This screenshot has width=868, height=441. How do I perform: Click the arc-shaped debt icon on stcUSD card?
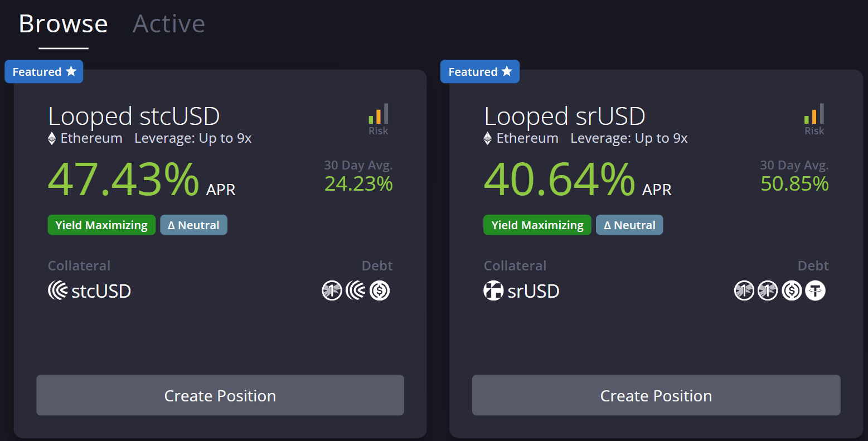(356, 290)
